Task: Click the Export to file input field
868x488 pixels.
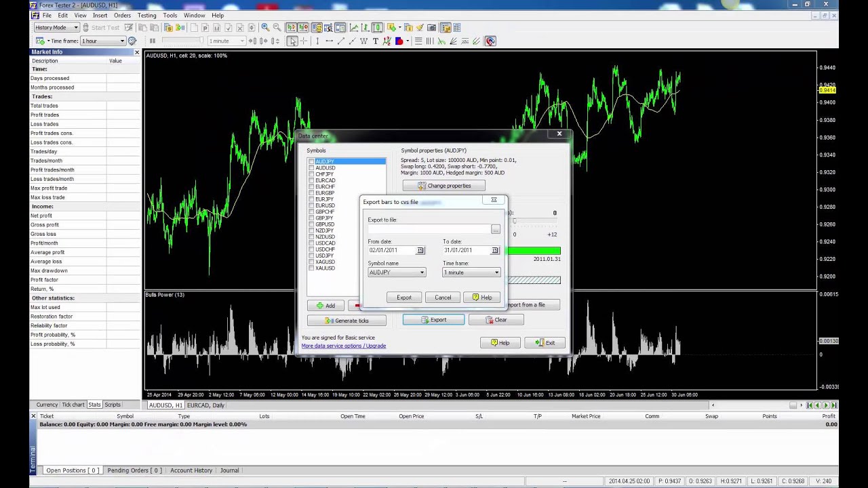Action: (x=429, y=229)
